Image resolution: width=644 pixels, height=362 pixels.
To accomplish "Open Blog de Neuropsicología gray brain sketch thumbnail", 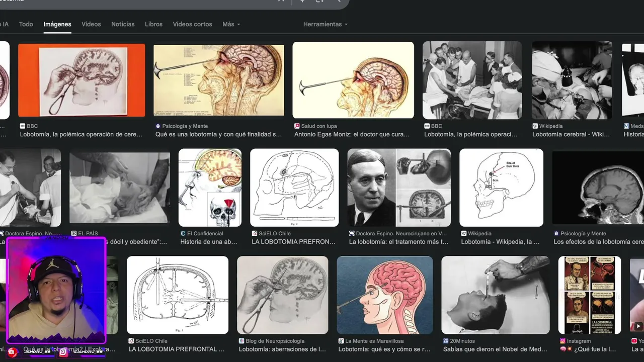I will [283, 295].
